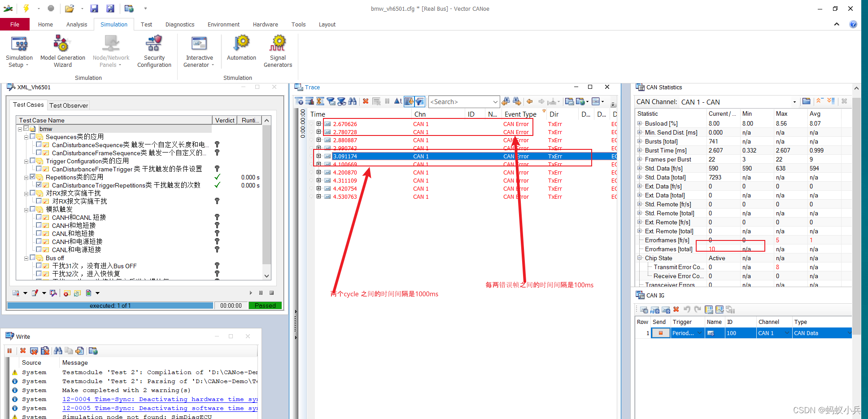868x419 pixels.
Task: Switch to the Hardware ribbon tab
Action: (x=265, y=24)
